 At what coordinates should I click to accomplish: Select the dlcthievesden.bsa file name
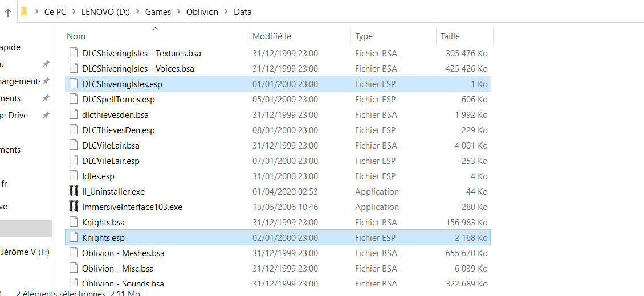pyautogui.click(x=115, y=115)
